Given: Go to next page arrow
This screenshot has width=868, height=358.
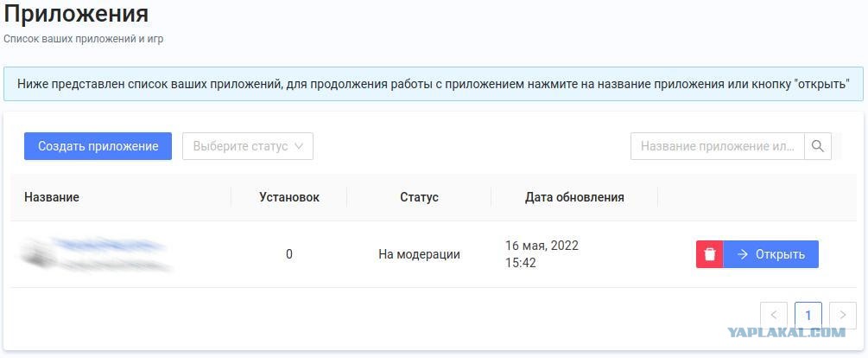Looking at the screenshot, I should click(843, 316).
